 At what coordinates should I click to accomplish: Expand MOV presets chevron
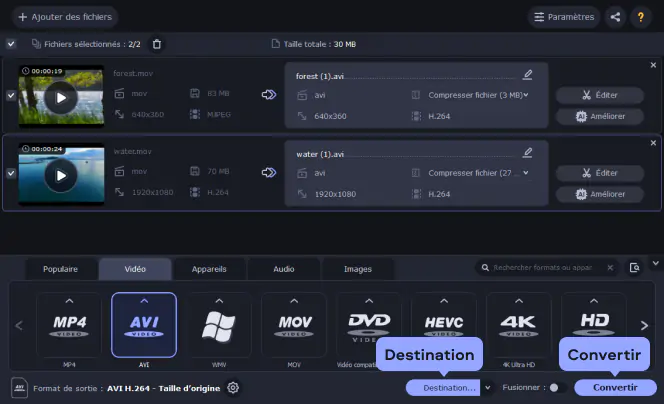point(294,301)
